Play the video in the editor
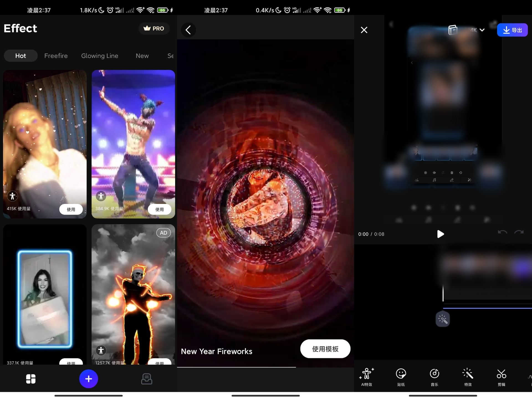 [x=440, y=234]
